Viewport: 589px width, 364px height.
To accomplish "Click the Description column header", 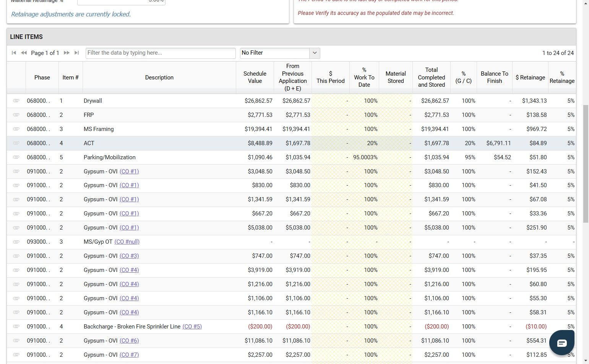I will (x=159, y=77).
